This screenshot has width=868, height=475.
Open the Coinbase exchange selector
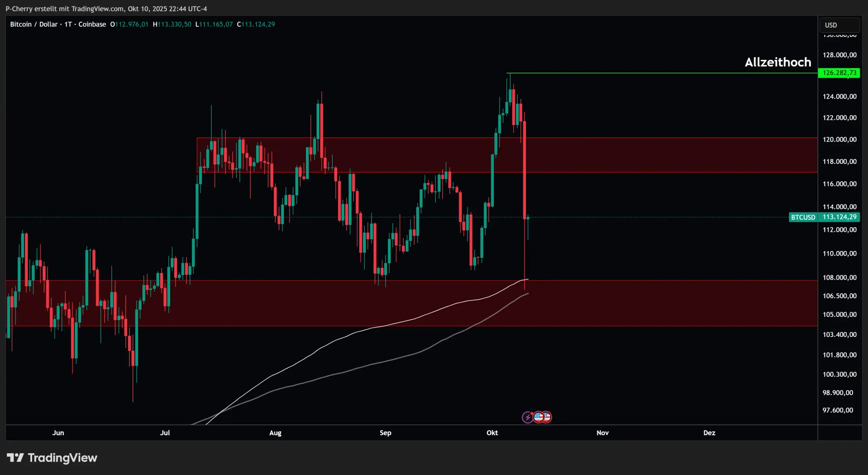coord(92,24)
